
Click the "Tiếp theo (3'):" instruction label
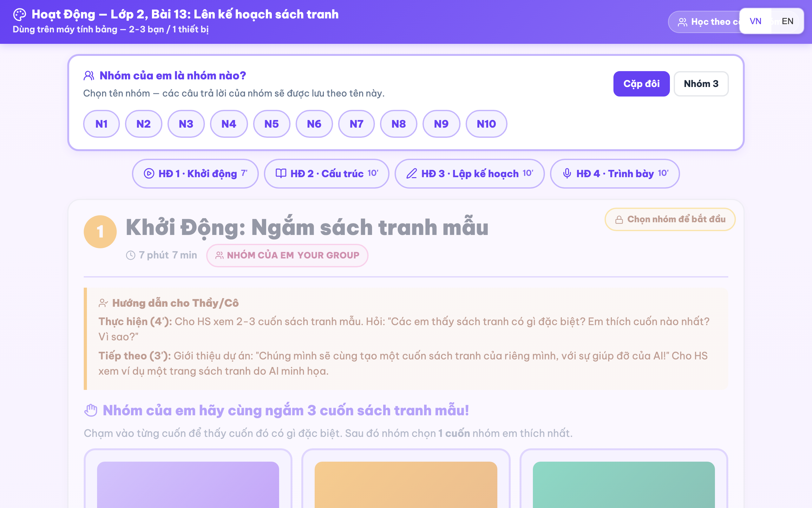click(134, 356)
